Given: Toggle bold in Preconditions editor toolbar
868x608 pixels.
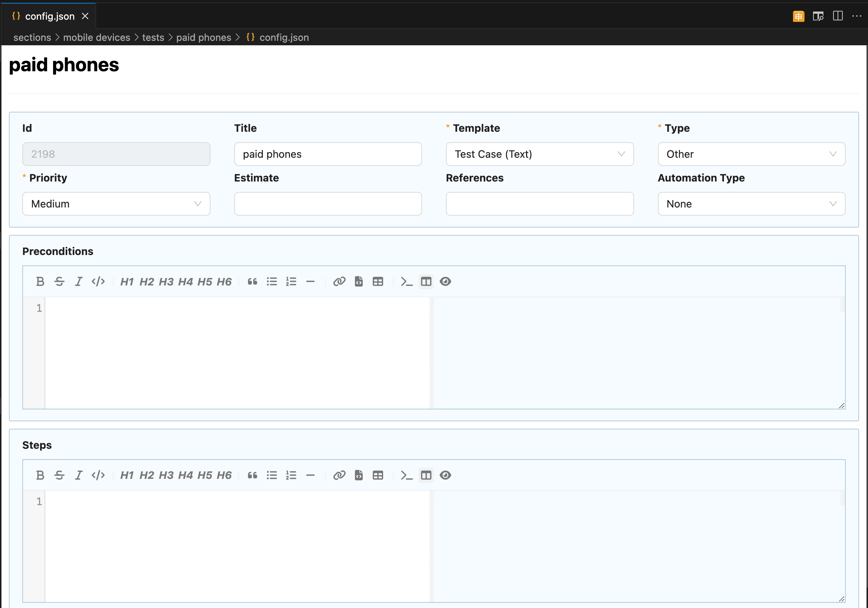Looking at the screenshot, I should (40, 281).
